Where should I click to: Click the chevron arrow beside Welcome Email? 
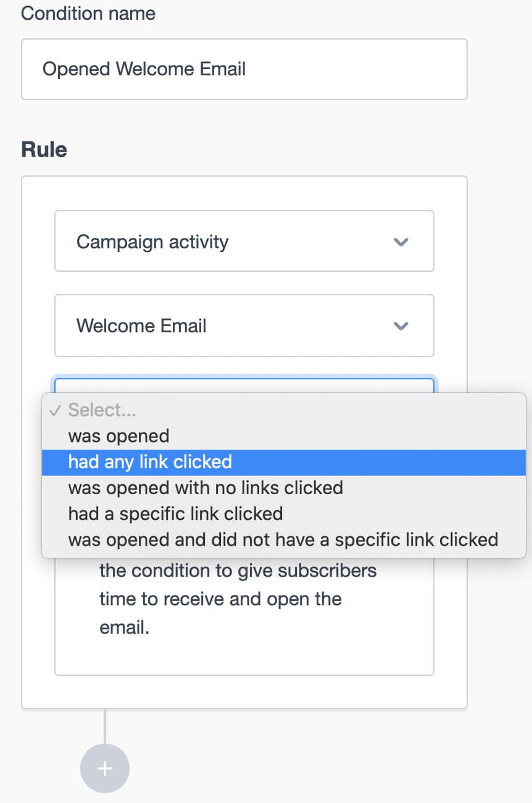pos(401,326)
